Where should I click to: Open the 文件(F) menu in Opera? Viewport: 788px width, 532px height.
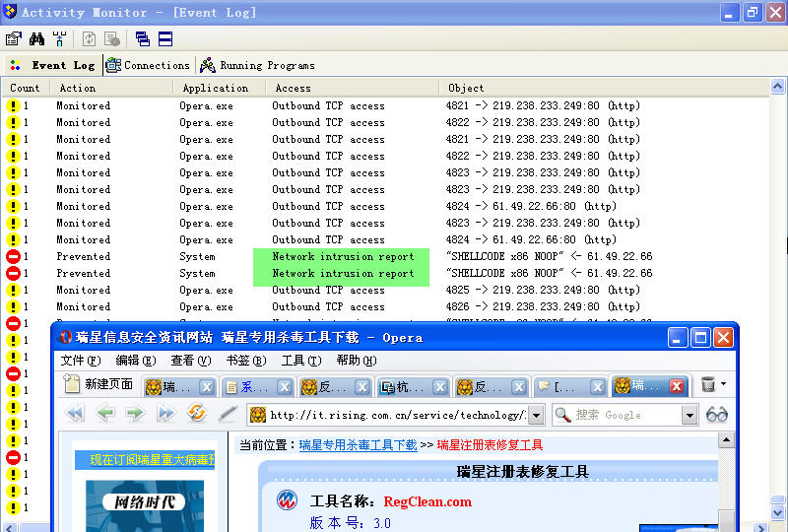pos(81,361)
